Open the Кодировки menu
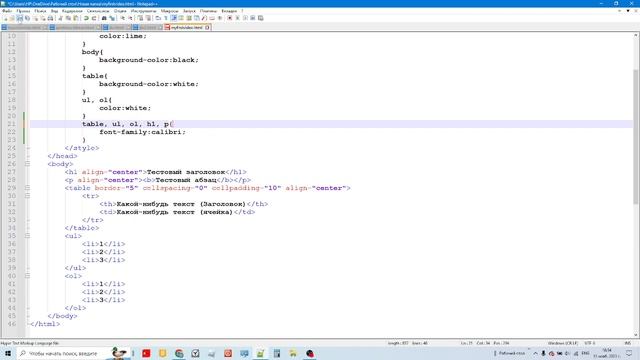 tap(72, 11)
